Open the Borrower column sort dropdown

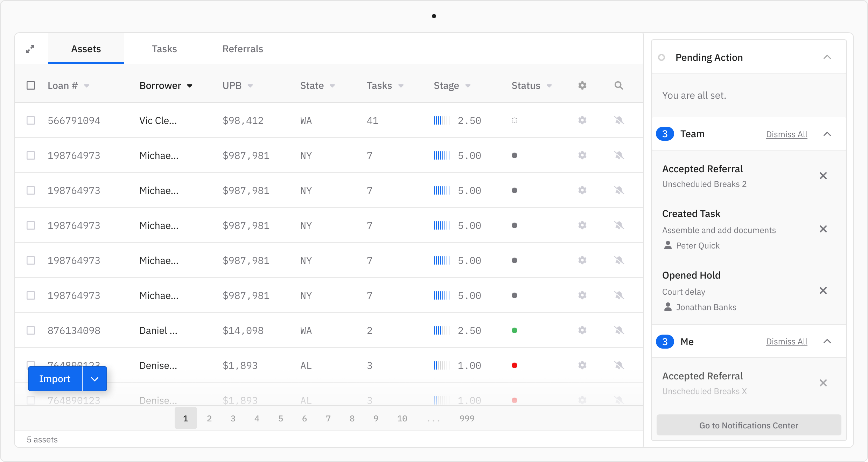(x=190, y=86)
